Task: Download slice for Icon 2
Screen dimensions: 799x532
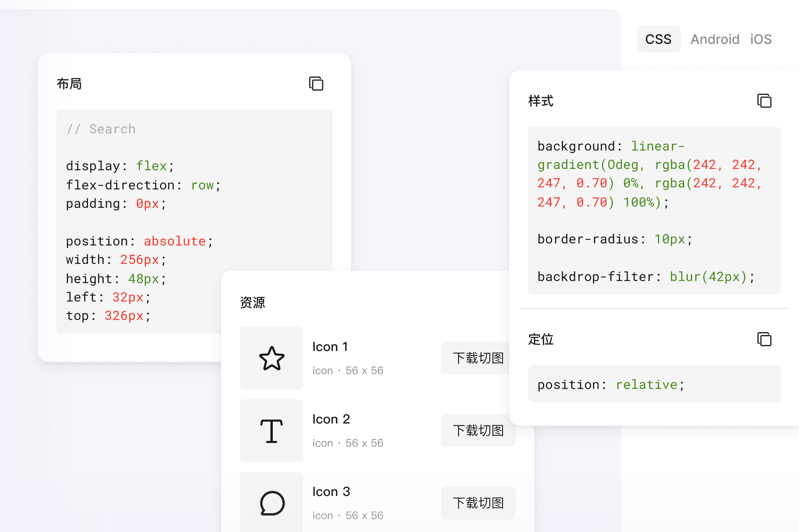Action: click(x=478, y=431)
